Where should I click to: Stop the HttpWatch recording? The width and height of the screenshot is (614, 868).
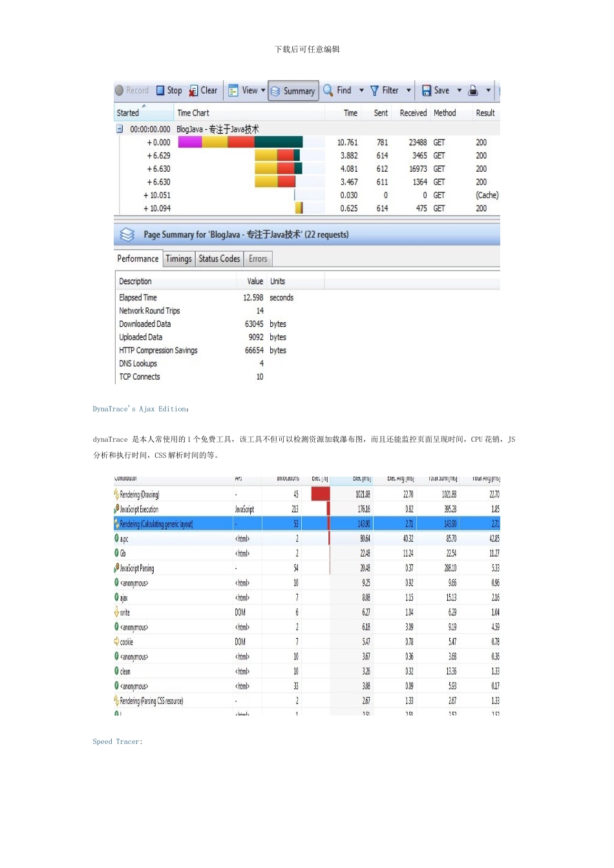[169, 90]
